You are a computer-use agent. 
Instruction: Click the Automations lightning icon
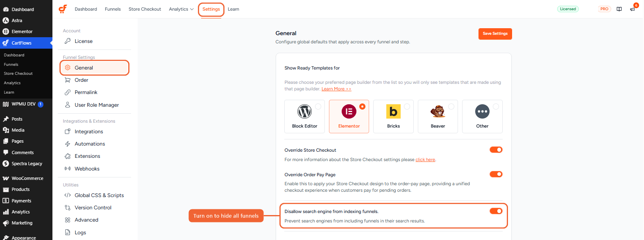pos(68,144)
